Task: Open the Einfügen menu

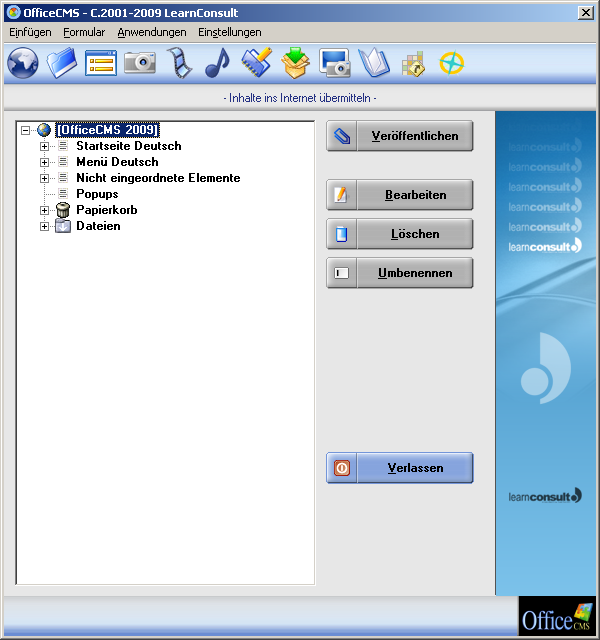Action: click(30, 32)
